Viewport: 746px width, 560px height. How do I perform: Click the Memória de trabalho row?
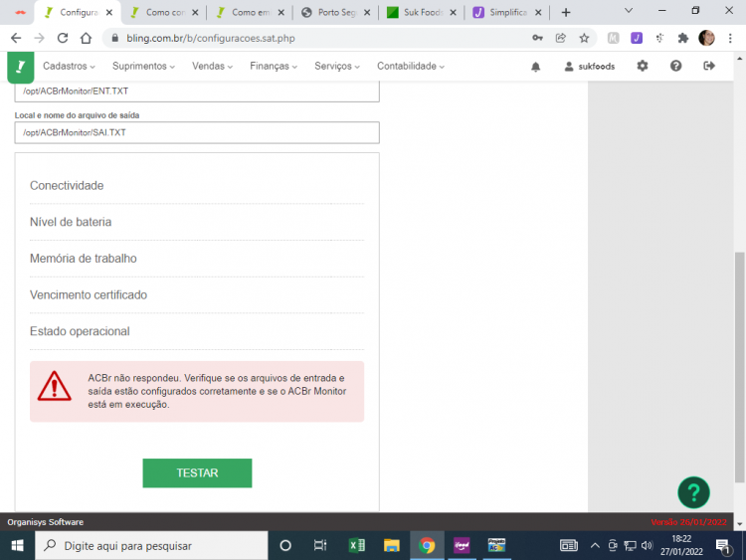click(197, 259)
